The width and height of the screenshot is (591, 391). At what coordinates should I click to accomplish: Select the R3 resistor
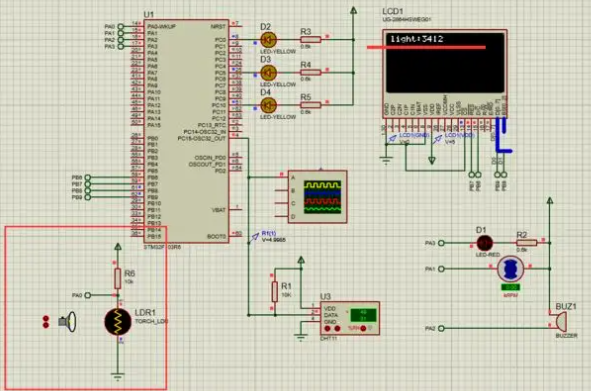(311, 40)
